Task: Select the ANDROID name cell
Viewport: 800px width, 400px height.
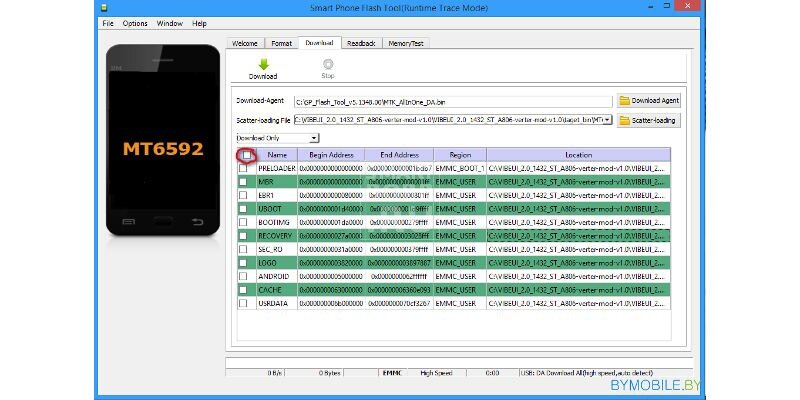Action: (x=277, y=276)
